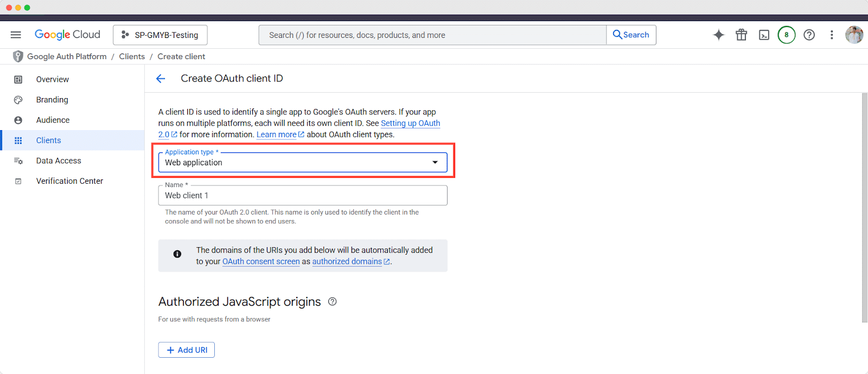The width and height of the screenshot is (868, 374).
Task: Open Verification Center in the sidebar
Action: click(x=72, y=181)
